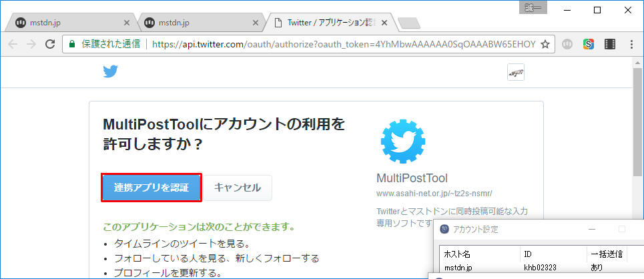Open a new tab with the new-tab button
Viewport: 644px width, 279px height.
pos(409,23)
